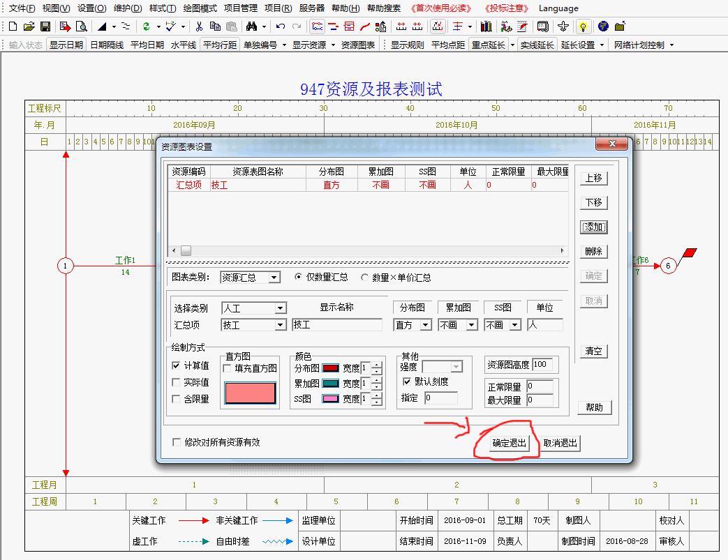Expand the 图表类别 dropdown

click(x=274, y=278)
